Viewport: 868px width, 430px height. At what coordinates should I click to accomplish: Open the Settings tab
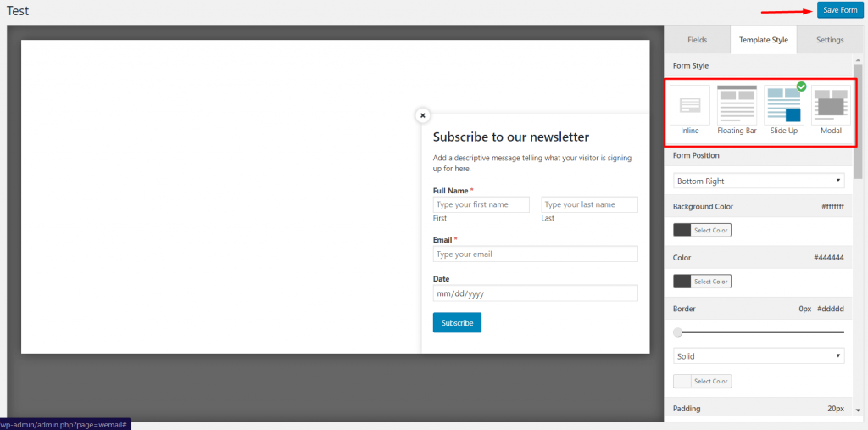[830, 40]
